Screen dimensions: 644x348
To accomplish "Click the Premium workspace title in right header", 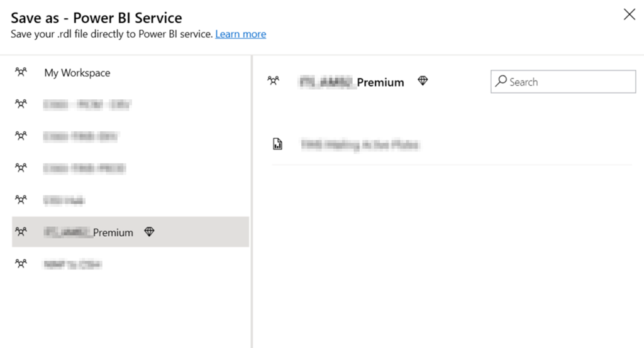I will (x=352, y=82).
